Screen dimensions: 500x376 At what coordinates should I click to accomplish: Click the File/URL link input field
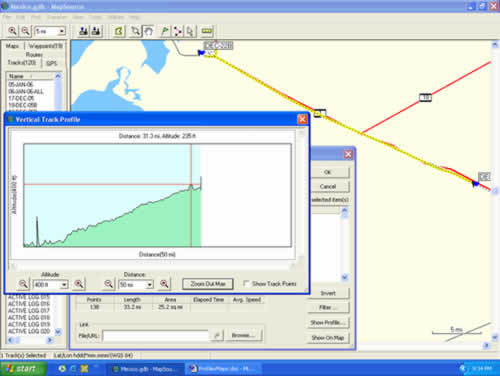(156, 336)
